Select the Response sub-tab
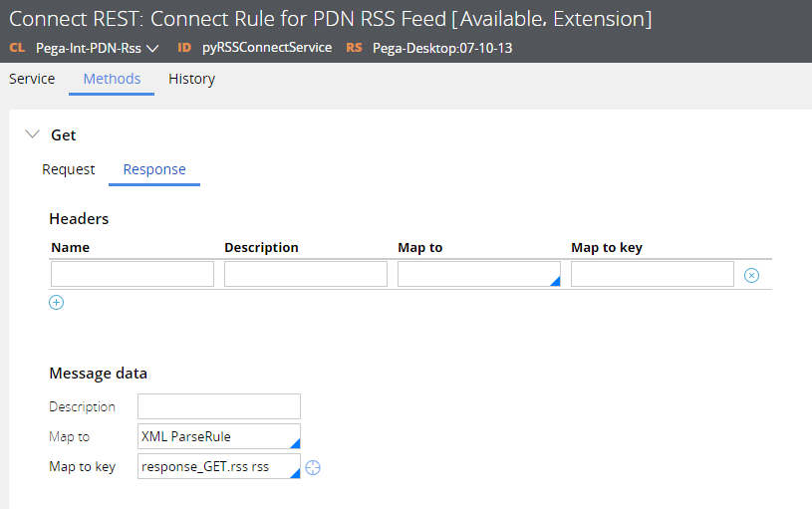 [x=154, y=169]
